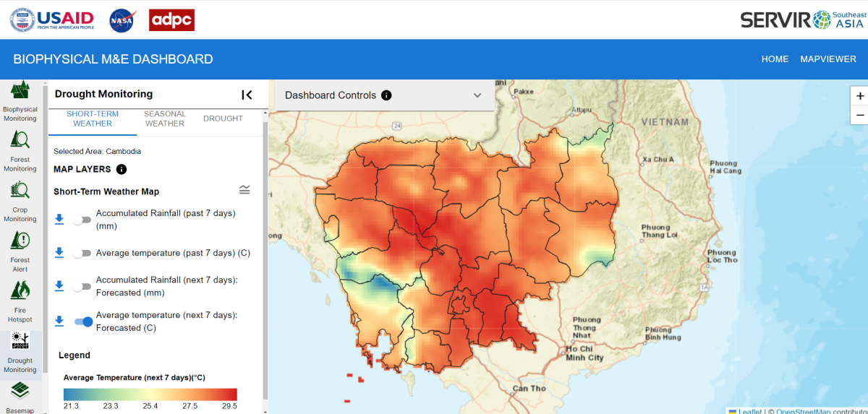Disable Average temperature next 7 days forecast toggle
Screen dimensions: 868x414
(x=84, y=322)
